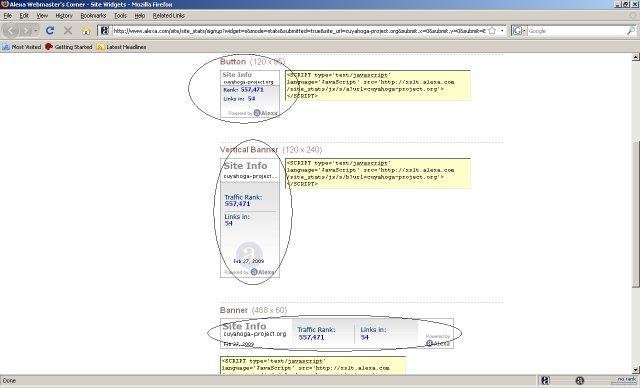Open the Bookmarks menu
This screenshot has width=640, height=388.
click(93, 16)
